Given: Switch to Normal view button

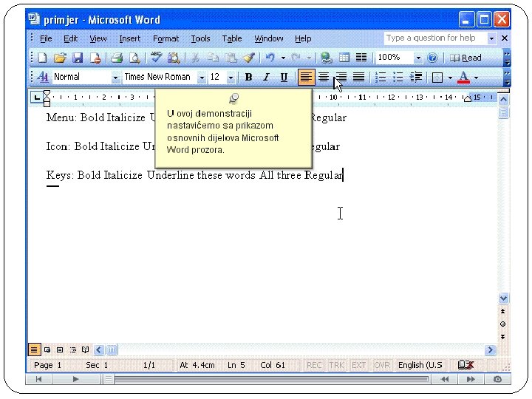Looking at the screenshot, I should point(34,349).
